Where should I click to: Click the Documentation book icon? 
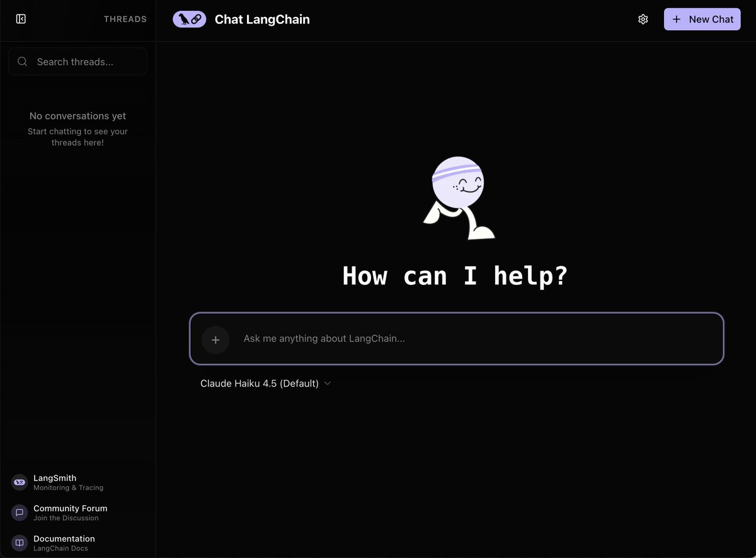pyautogui.click(x=20, y=543)
